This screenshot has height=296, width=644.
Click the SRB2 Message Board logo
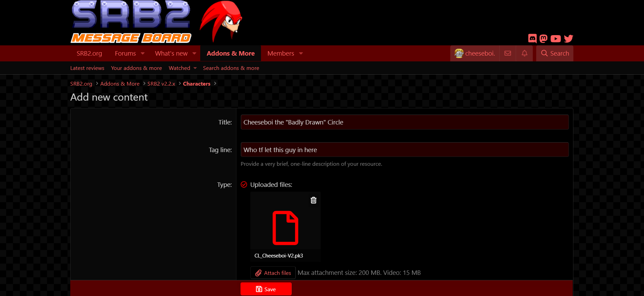pyautogui.click(x=131, y=22)
